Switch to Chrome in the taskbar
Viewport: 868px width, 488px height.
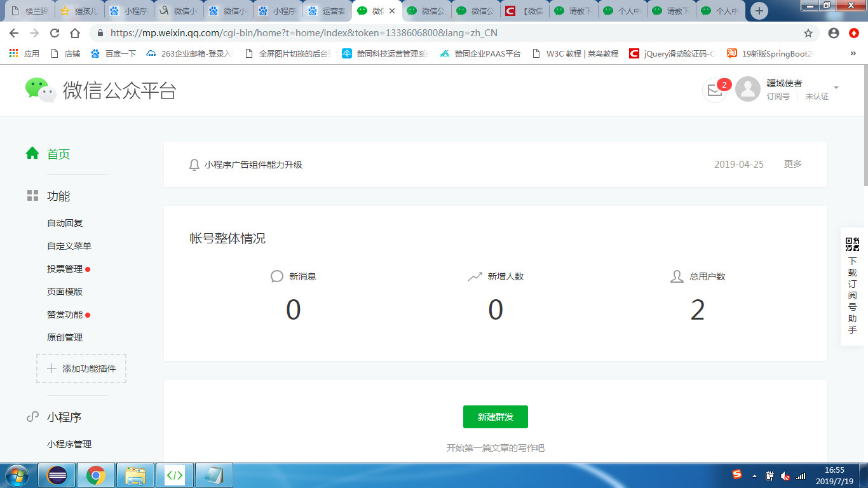[96, 475]
